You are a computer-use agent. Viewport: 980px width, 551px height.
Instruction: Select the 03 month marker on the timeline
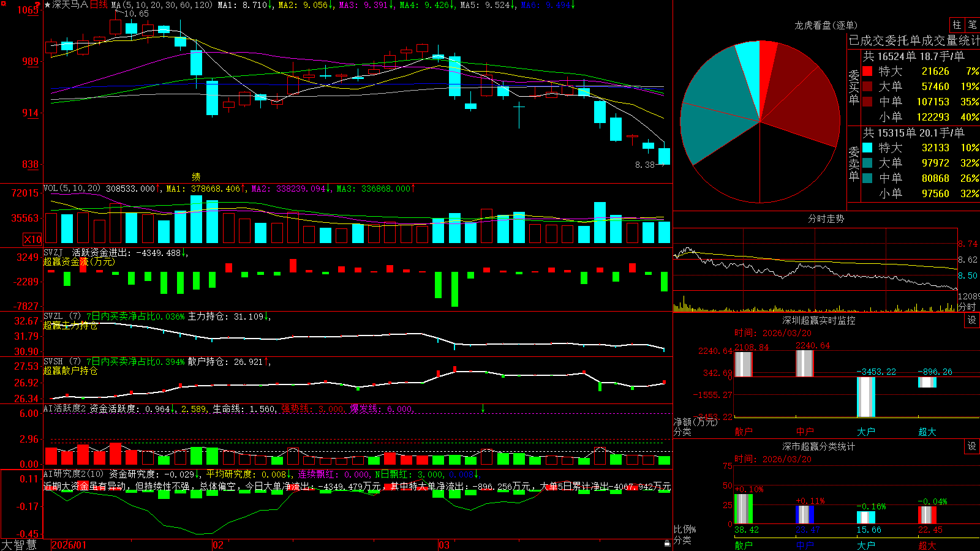(x=444, y=545)
